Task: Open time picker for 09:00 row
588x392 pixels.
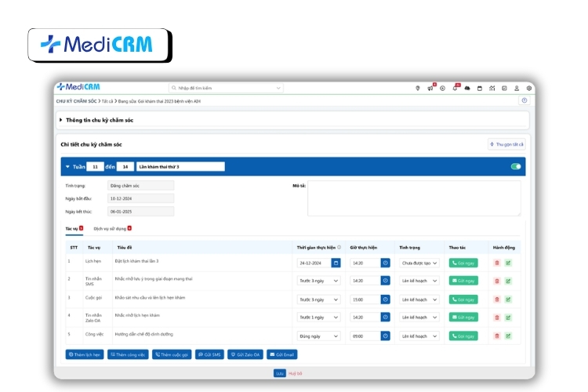Action: click(x=385, y=336)
